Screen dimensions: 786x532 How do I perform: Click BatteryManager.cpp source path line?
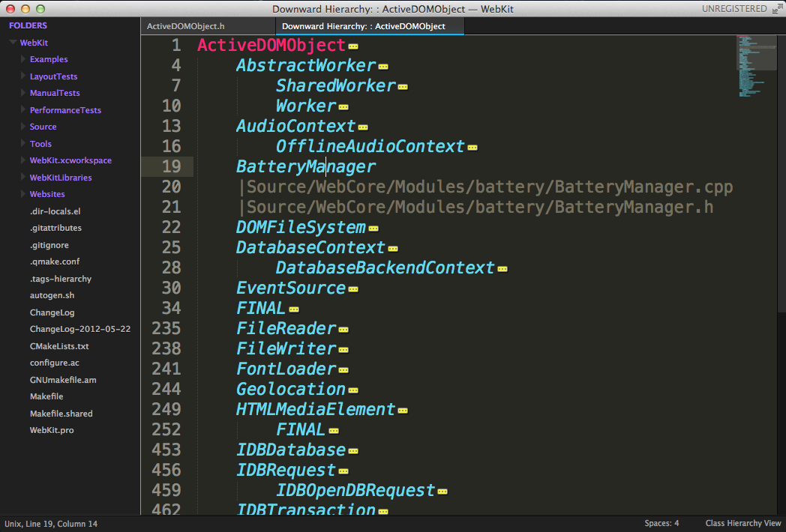[486, 187]
